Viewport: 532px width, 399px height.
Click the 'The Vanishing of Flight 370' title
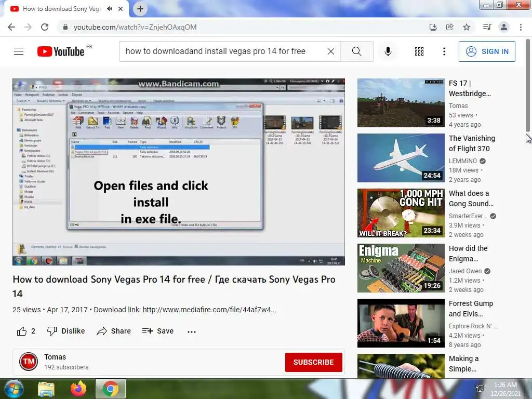[472, 143]
